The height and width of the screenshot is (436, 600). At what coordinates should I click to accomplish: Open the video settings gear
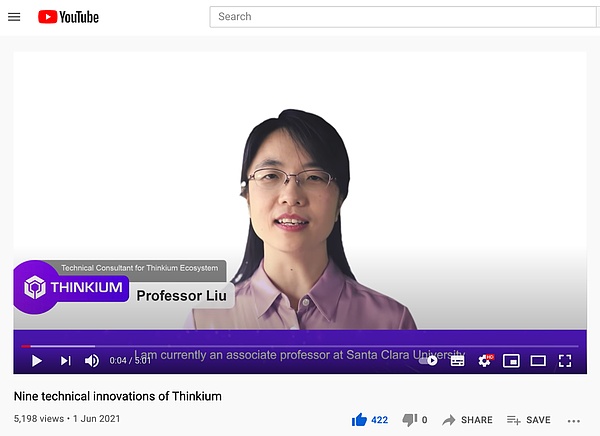point(485,361)
